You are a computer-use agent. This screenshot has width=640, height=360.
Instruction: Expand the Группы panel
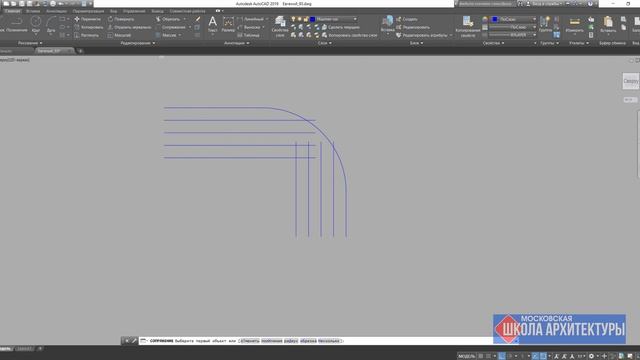[x=549, y=43]
